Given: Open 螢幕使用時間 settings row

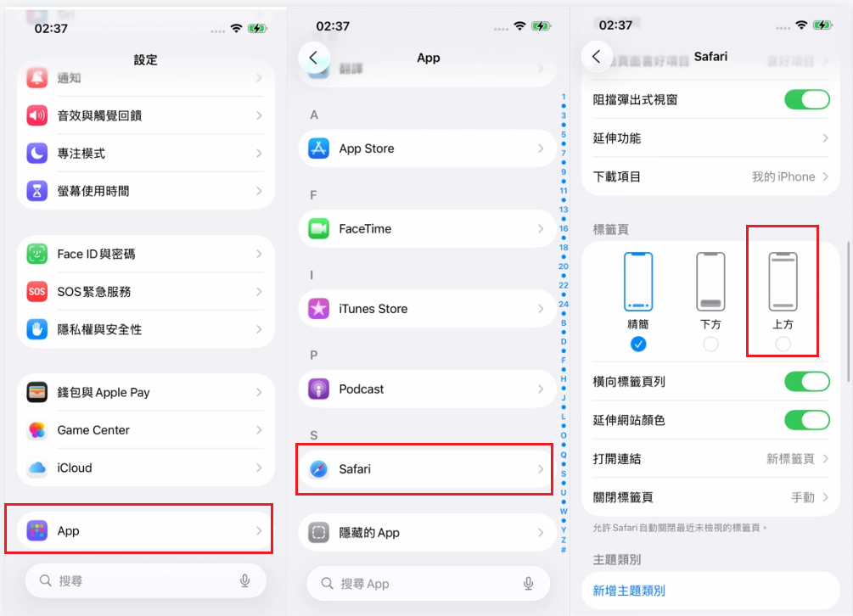Looking at the screenshot, I should click(x=145, y=191).
